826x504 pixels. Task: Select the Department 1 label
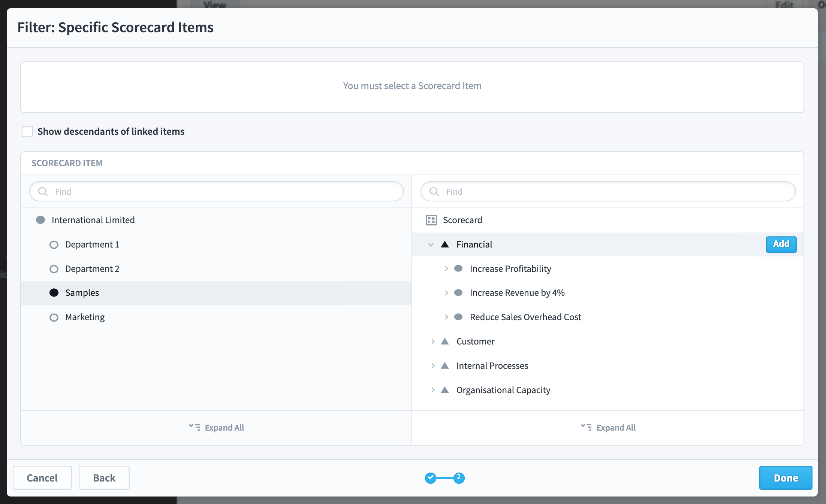coord(92,245)
